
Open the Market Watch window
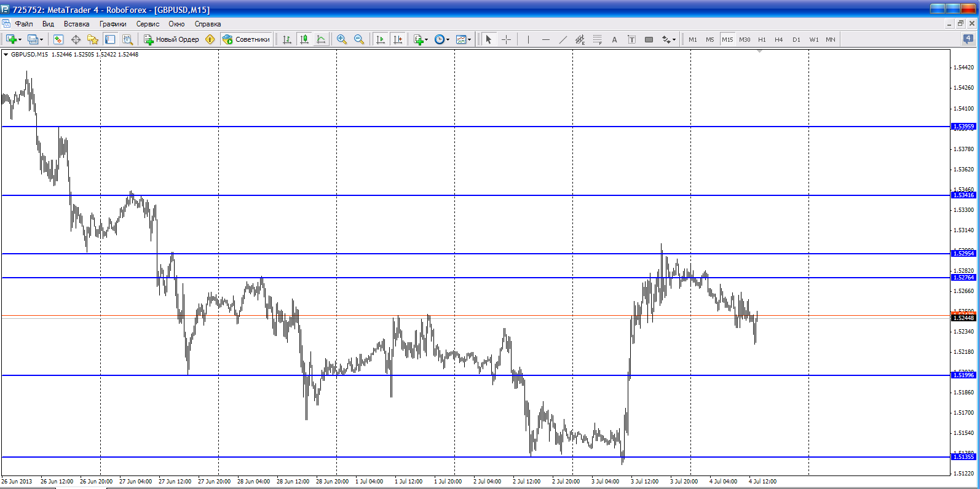click(58, 39)
